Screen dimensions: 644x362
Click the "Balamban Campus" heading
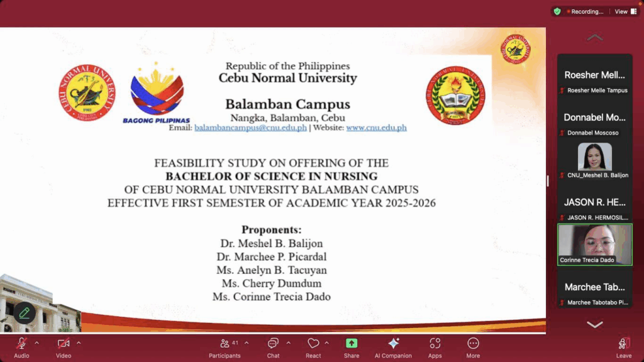[x=287, y=104]
